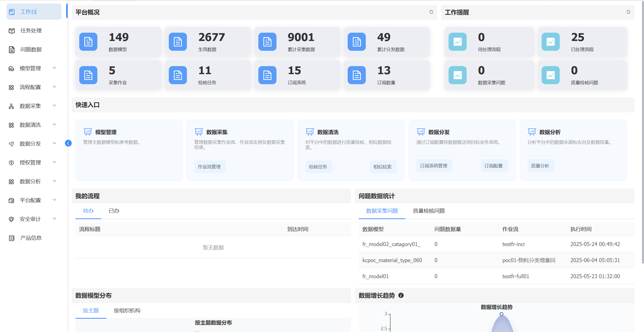This screenshot has height=332, width=644.
Task: Refresh the 平台概况 panel
Action: coord(431,12)
